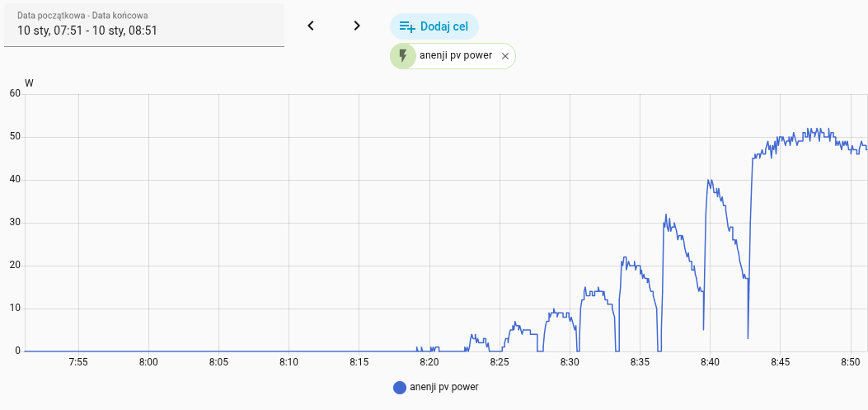Click the lightning bolt icon on the entity chip

coord(403,55)
